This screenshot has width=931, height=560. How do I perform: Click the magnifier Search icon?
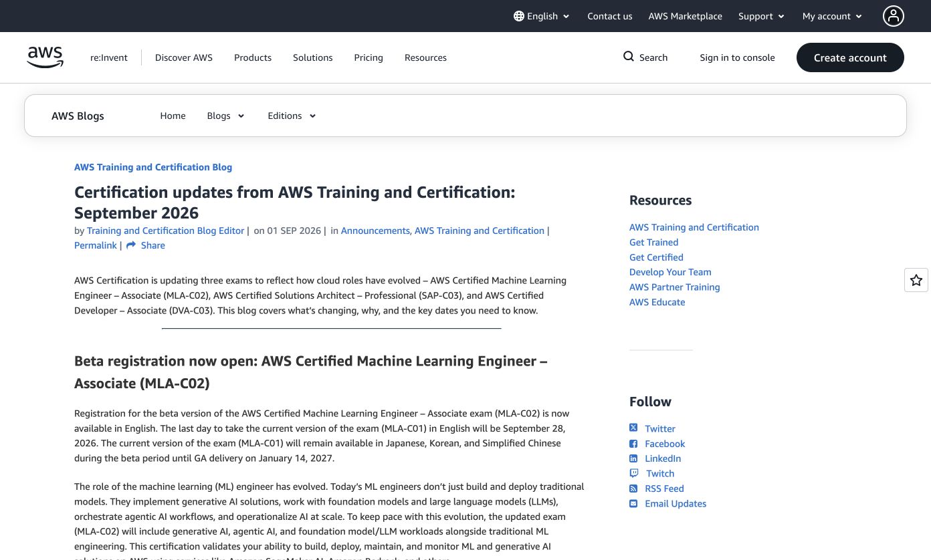tap(629, 57)
